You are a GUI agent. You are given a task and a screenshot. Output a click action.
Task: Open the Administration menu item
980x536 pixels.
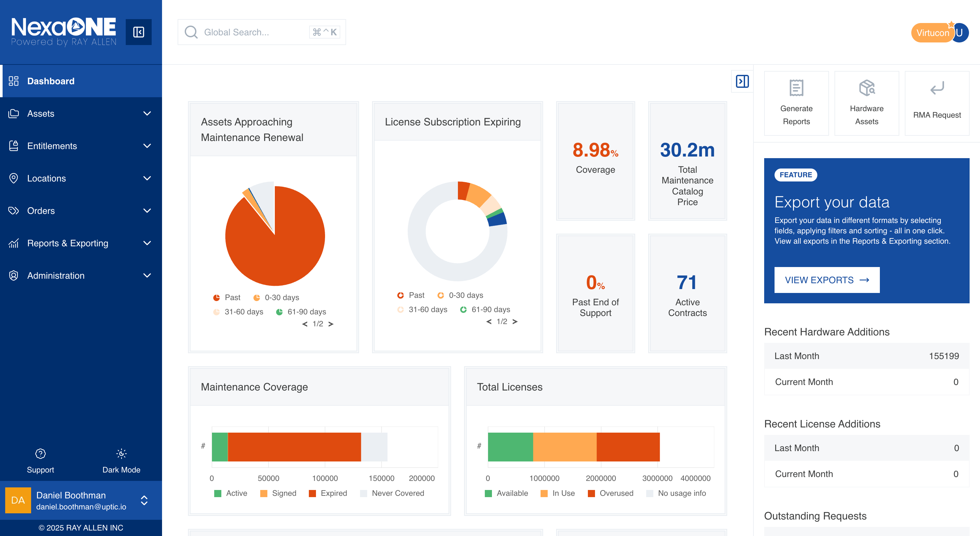point(55,275)
